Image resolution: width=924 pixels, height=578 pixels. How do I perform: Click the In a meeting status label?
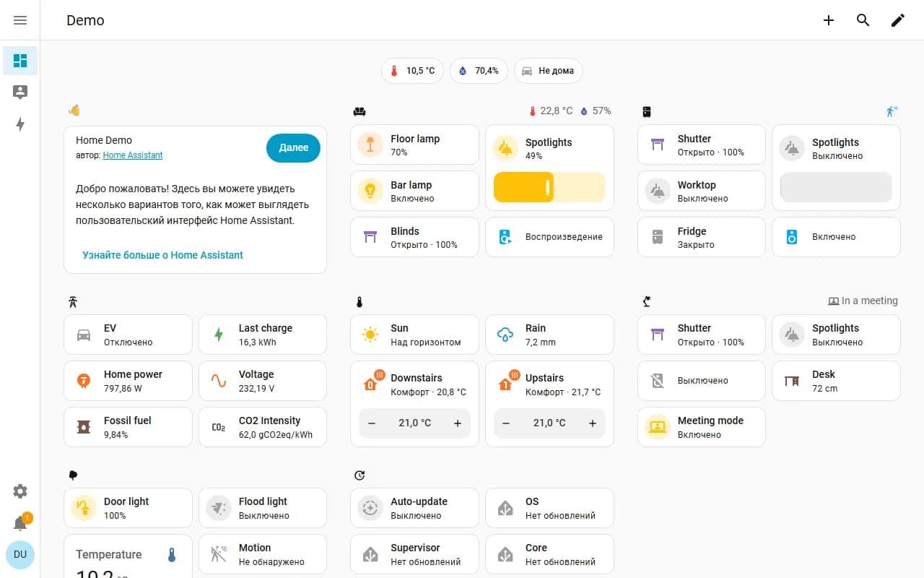click(863, 301)
